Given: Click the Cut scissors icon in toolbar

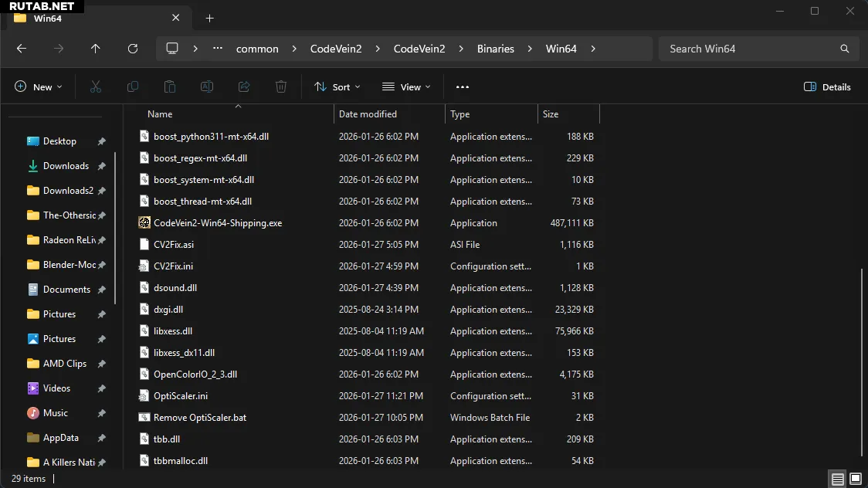Looking at the screenshot, I should click(x=96, y=87).
